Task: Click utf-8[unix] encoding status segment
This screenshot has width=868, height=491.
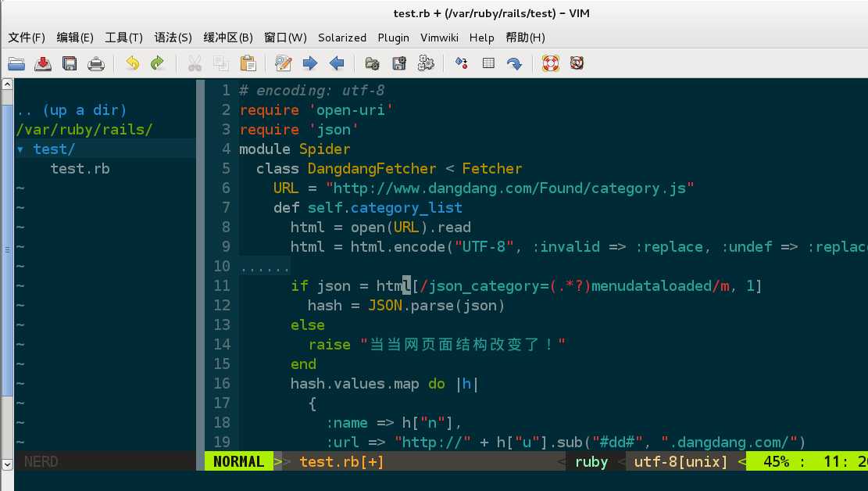Action: (681, 461)
